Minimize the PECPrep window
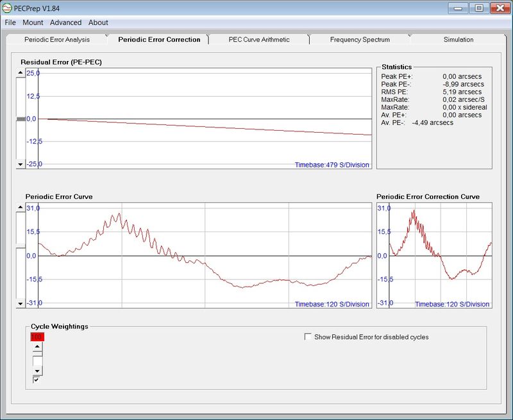The width and height of the screenshot is (513, 420). tap(458, 8)
